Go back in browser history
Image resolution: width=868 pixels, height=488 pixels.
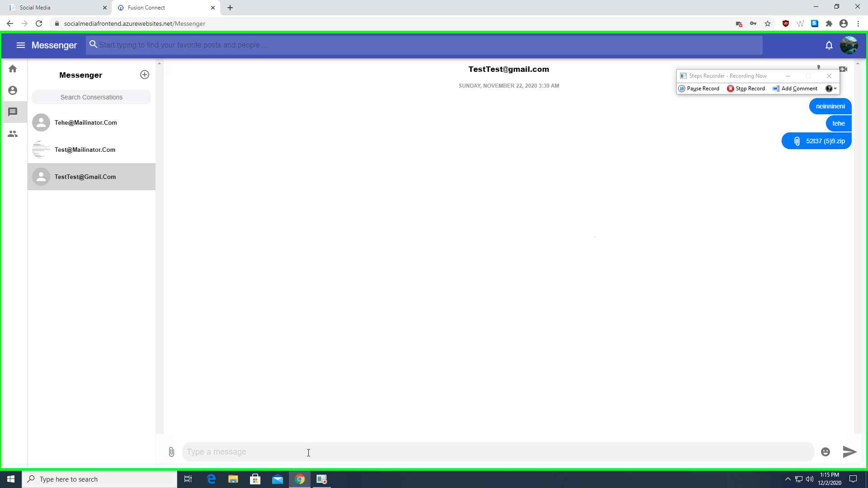[x=10, y=23]
